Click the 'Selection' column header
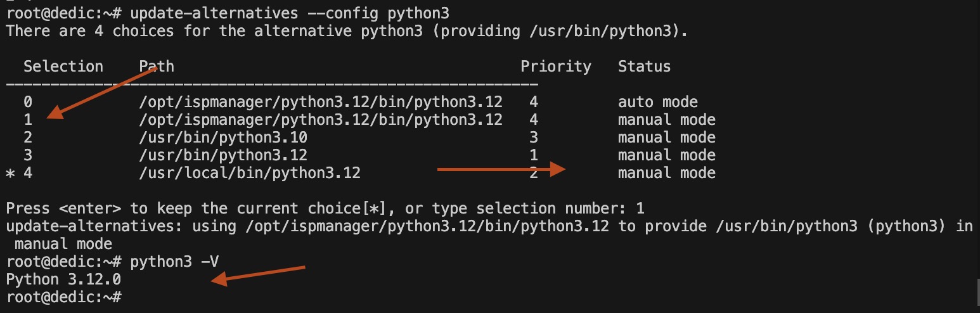 (63, 67)
